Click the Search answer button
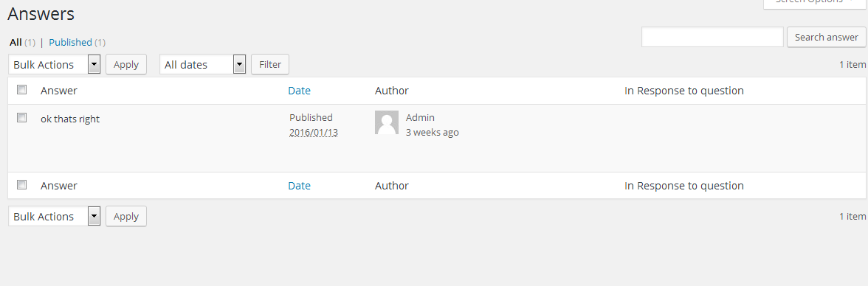The width and height of the screenshot is (868, 286). tap(827, 37)
